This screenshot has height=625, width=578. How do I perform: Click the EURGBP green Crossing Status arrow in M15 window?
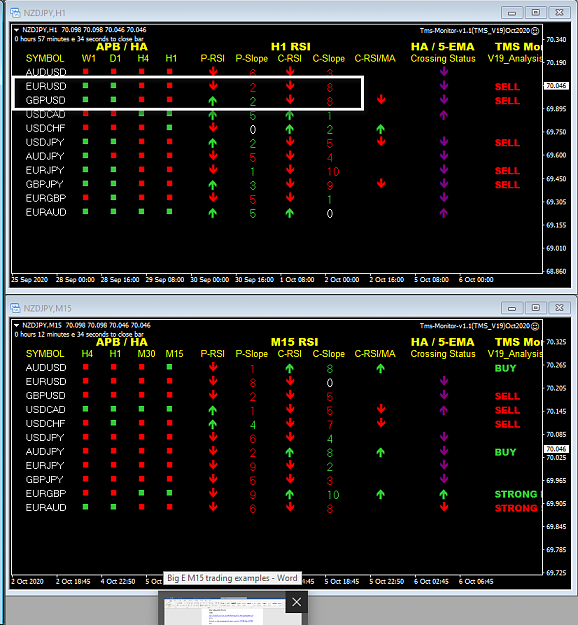point(444,495)
